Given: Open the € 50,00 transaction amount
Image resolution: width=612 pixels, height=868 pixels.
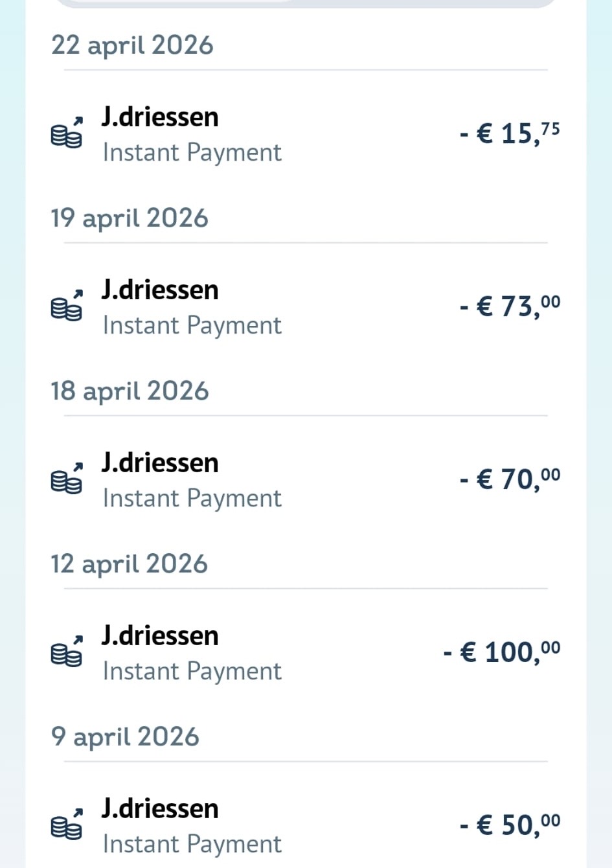Looking at the screenshot, I should tap(510, 825).
